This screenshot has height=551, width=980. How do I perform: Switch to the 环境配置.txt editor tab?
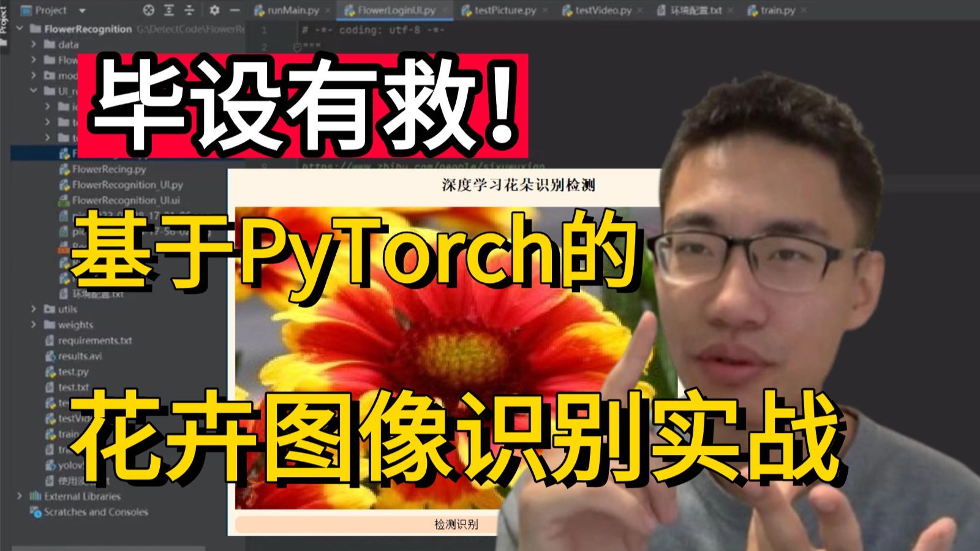tap(689, 10)
